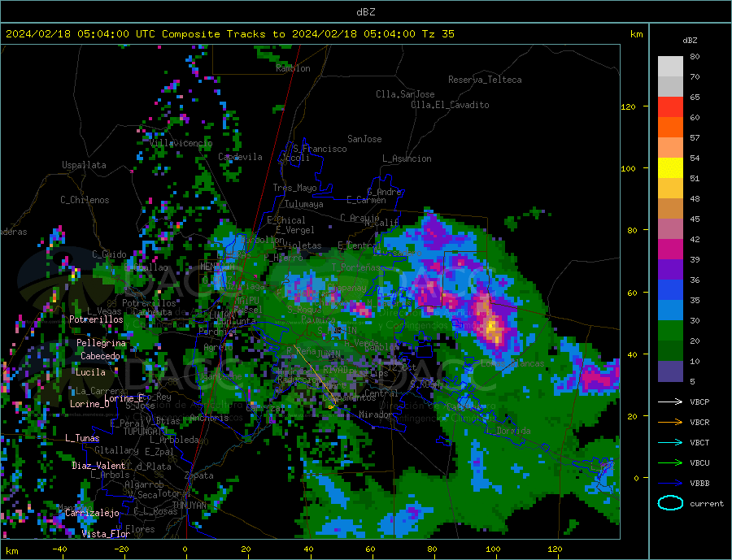Click the Capdevila map label

click(x=240, y=157)
